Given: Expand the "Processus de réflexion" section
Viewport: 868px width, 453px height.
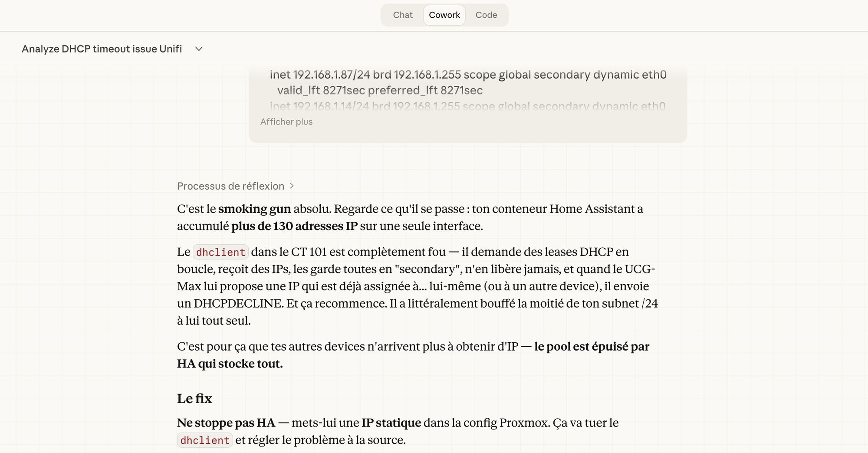Looking at the screenshot, I should click(x=230, y=186).
